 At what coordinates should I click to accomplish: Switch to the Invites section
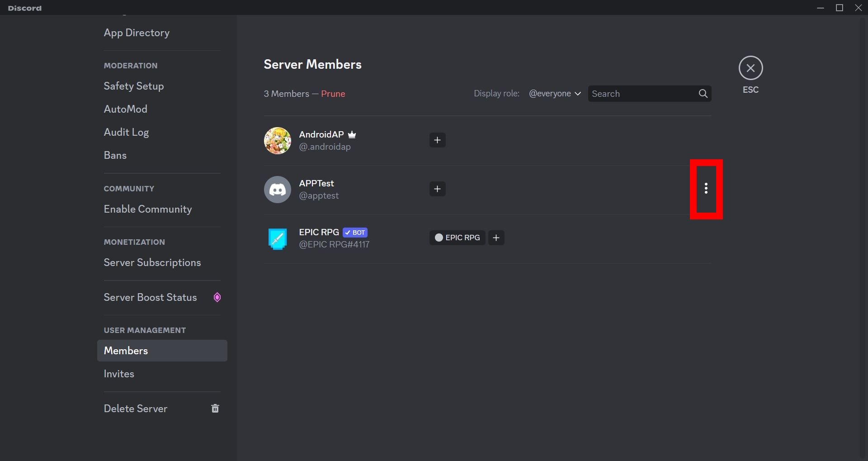click(x=119, y=374)
